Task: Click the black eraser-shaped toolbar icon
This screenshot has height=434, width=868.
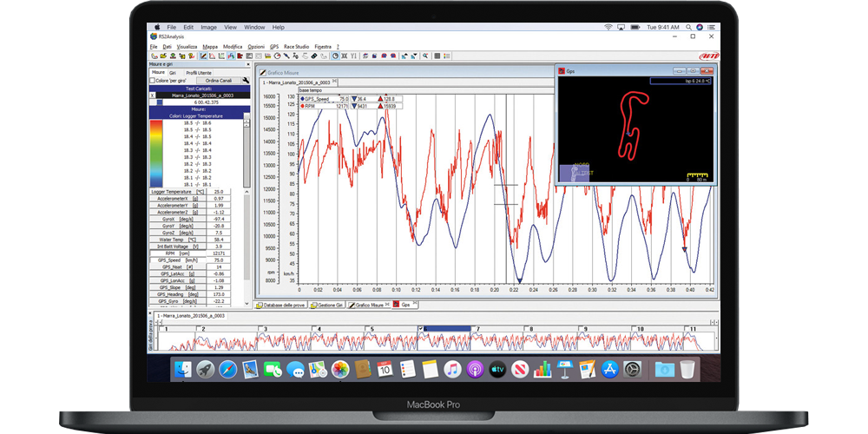Action: (x=314, y=56)
